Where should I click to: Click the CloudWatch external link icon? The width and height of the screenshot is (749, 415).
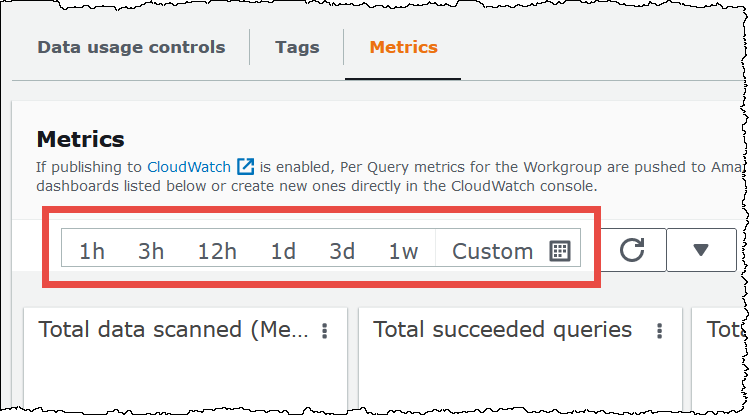coord(245,167)
